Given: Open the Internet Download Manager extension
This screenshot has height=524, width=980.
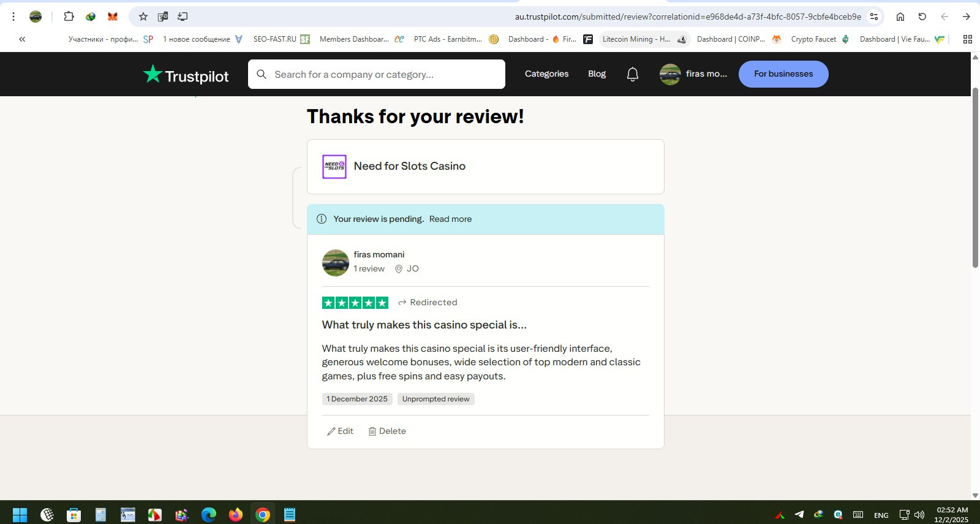Looking at the screenshot, I should click(91, 17).
